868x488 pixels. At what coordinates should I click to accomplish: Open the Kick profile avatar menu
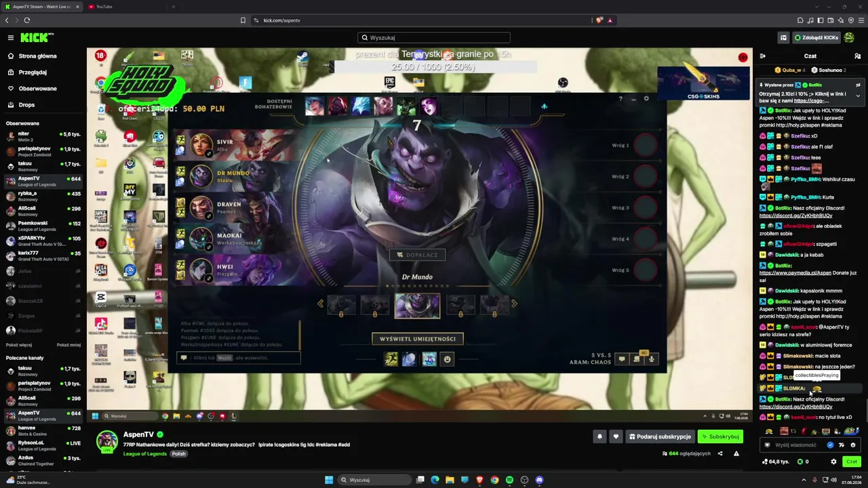tap(849, 38)
